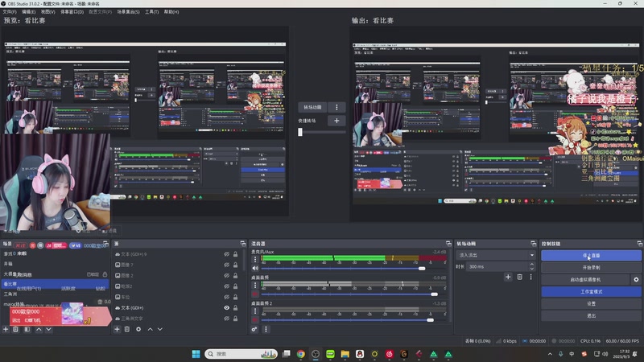Undock the Controls panel
This screenshot has width=644, height=362.
[x=639, y=244]
